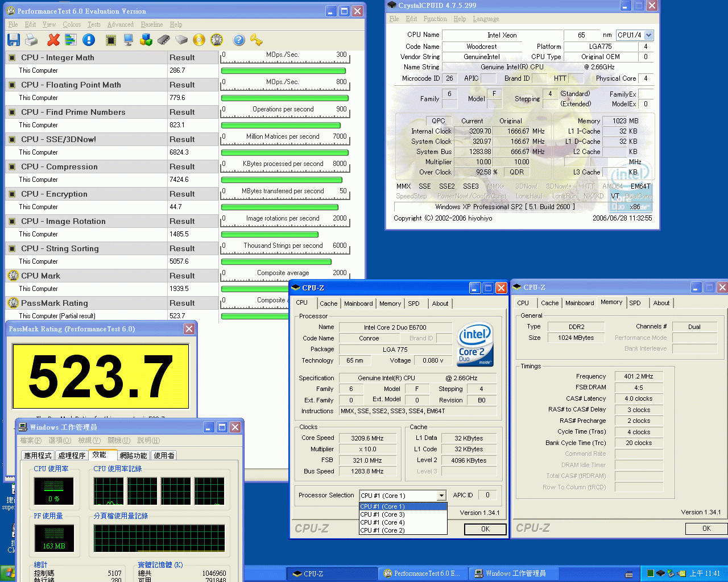Click the gold key registration icon
Image resolution: width=728 pixels, height=582 pixels.
click(257, 40)
